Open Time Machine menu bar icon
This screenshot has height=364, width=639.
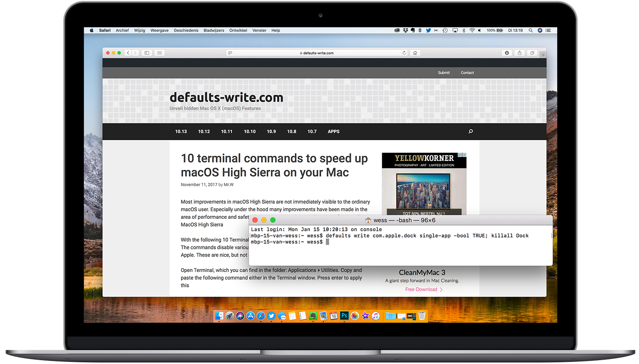(x=445, y=30)
